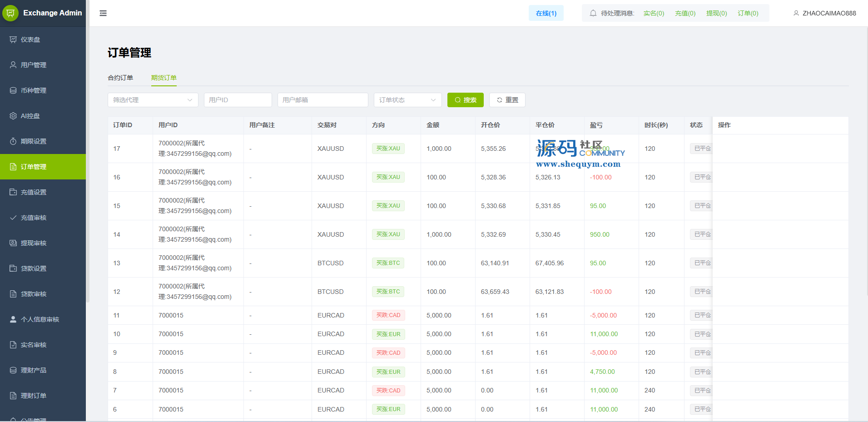The width and height of the screenshot is (868, 422).
Task: Click the 用户邮箱 email input field
Action: 322,100
